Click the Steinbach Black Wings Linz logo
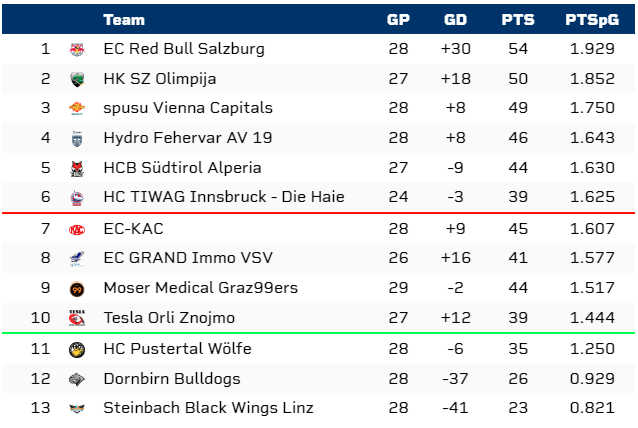The image size is (638, 428). 77,408
